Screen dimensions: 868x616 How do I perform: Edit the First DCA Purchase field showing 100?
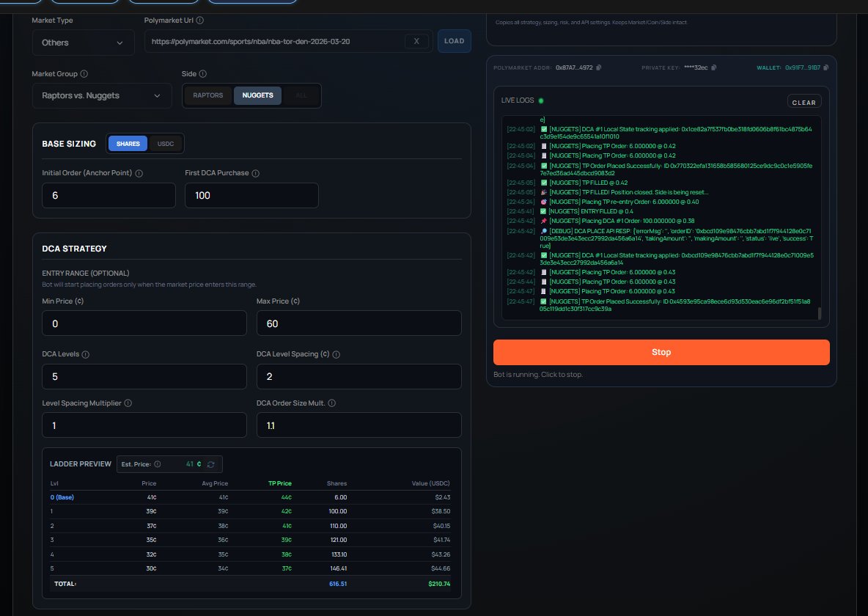click(251, 196)
